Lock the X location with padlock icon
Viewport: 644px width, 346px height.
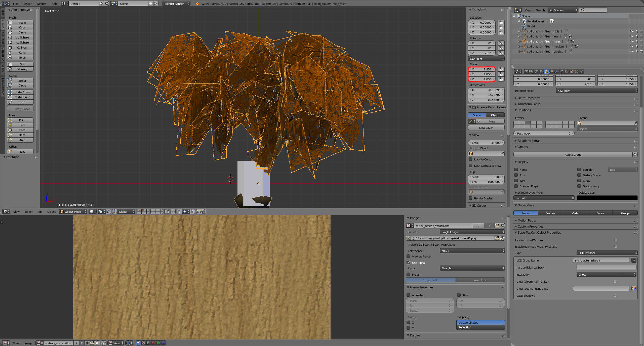[501, 22]
